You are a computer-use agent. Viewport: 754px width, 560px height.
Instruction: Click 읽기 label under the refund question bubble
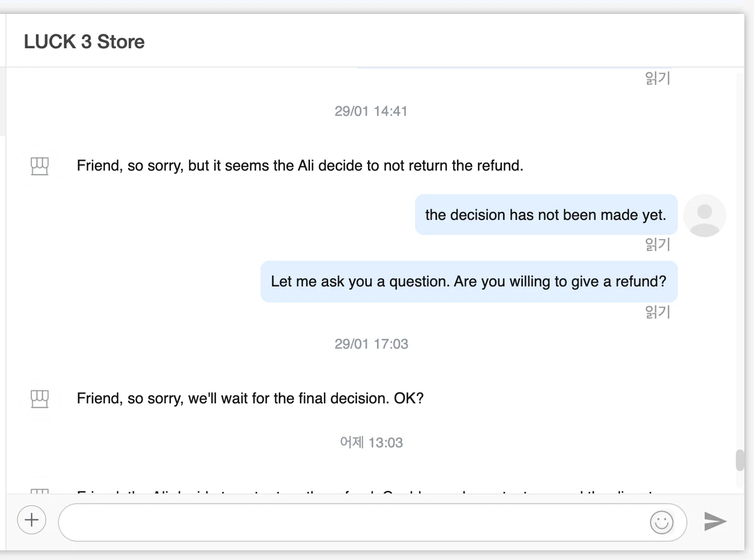657,312
